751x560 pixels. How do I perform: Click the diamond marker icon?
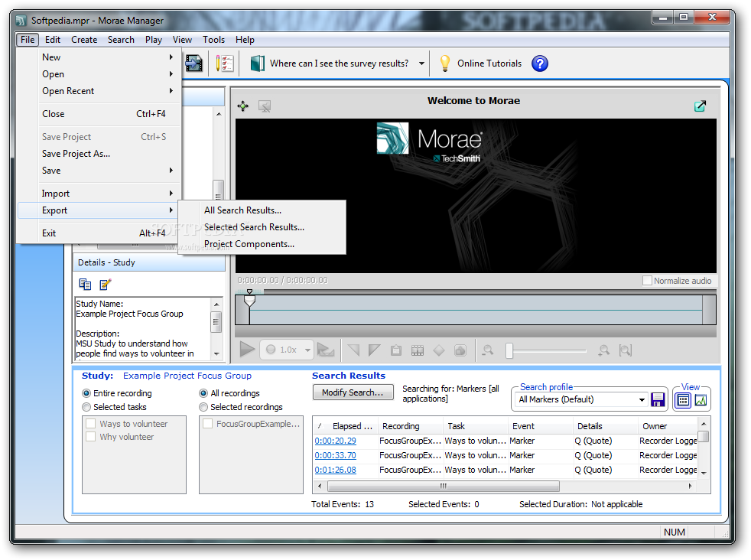(x=439, y=350)
